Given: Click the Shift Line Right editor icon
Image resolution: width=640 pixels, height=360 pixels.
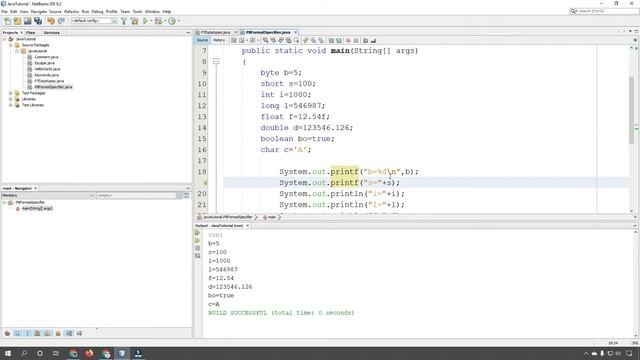Looking at the screenshot, I should click(339, 40).
